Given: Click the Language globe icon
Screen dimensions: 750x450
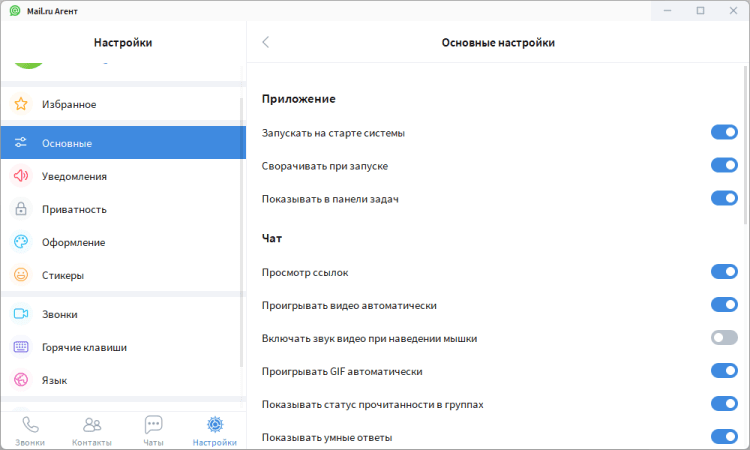Looking at the screenshot, I should pos(21,380).
